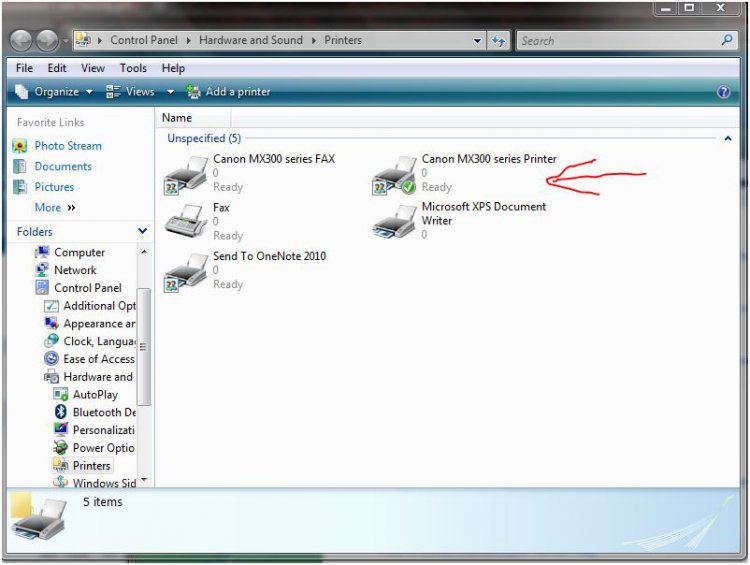The height and width of the screenshot is (565, 750).
Task: Click Send To OneNote 2010 name
Action: pyautogui.click(x=269, y=256)
